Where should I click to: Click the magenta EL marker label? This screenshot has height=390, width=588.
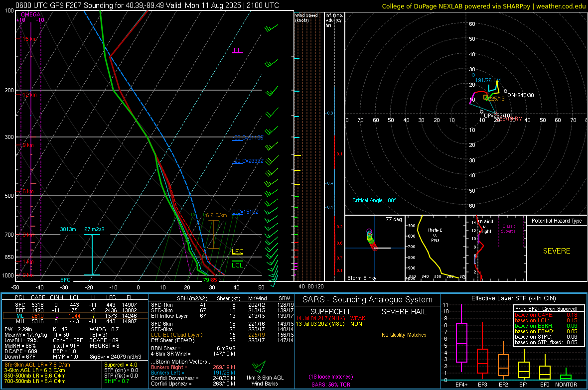point(237,50)
